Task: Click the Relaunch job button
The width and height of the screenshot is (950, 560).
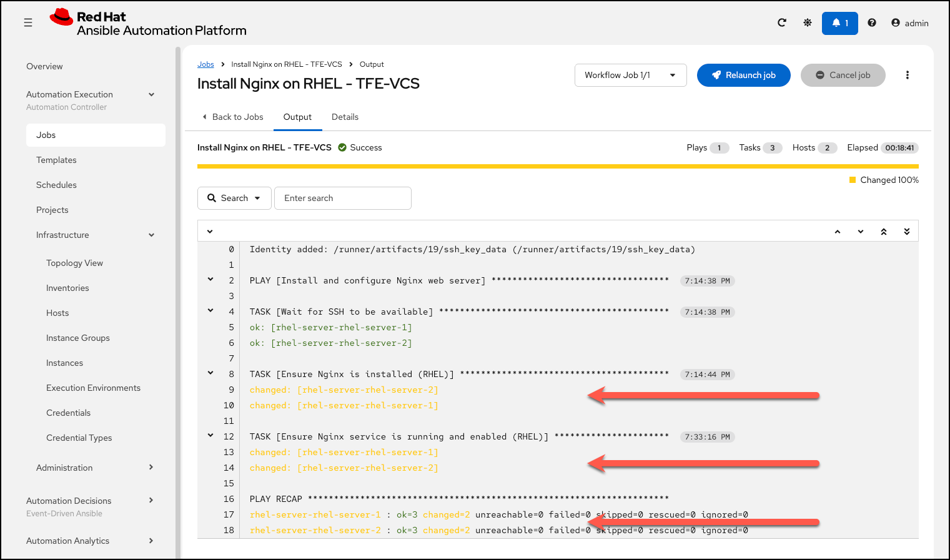Action: [x=743, y=75]
